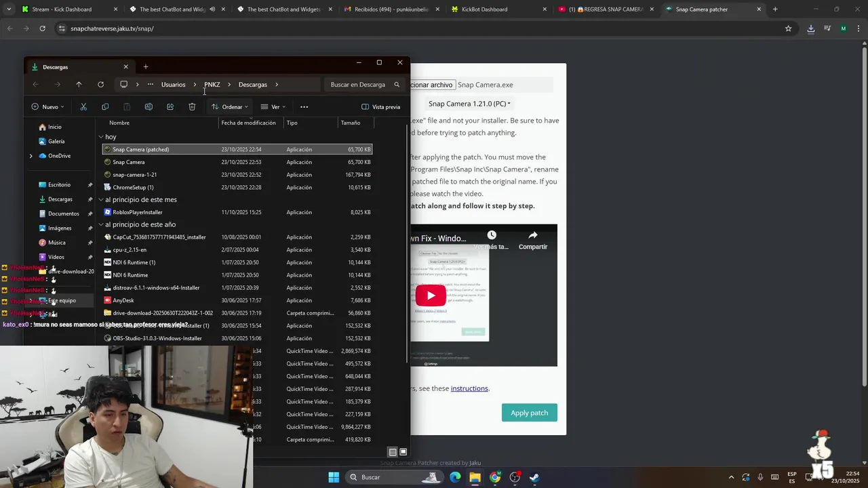868x488 pixels.
Task: Open Windows Start menu
Action: click(x=334, y=477)
